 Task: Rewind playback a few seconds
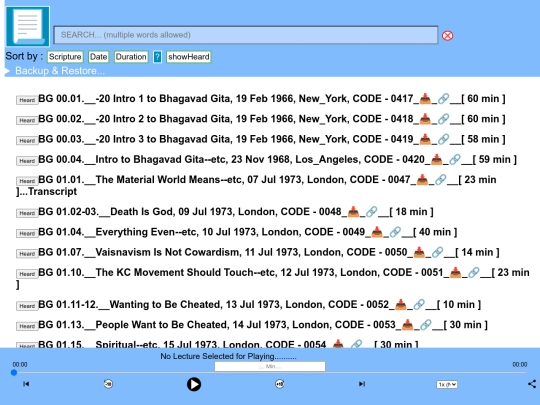(x=108, y=384)
